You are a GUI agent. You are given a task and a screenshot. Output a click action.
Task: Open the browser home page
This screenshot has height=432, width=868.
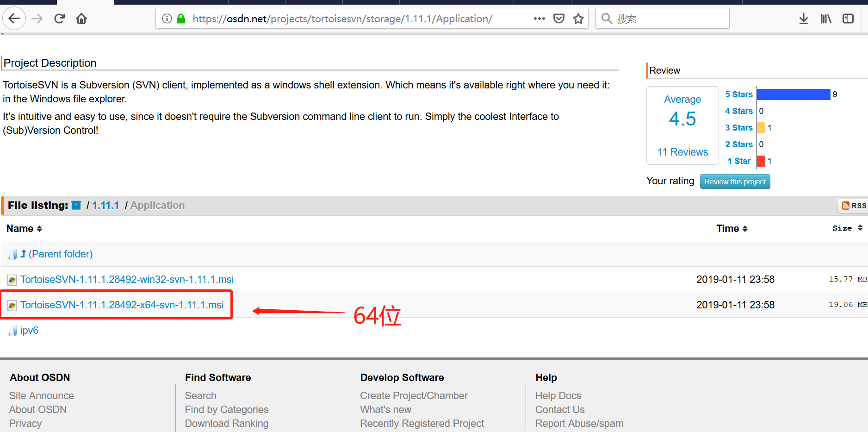tap(81, 19)
